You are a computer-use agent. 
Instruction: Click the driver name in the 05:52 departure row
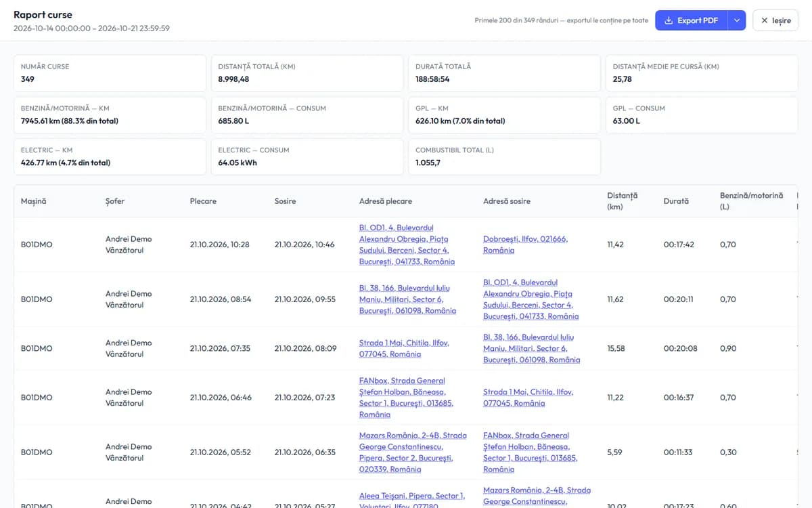pos(129,452)
